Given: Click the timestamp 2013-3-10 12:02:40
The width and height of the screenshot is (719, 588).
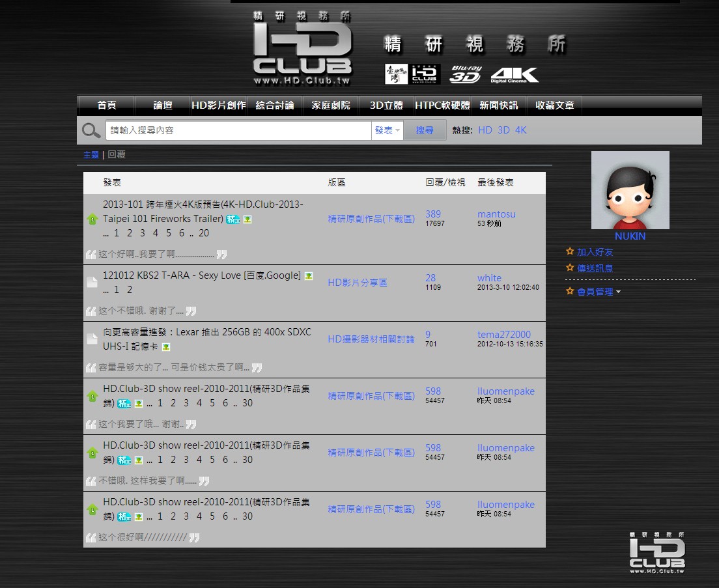Looking at the screenshot, I should click(x=508, y=287).
